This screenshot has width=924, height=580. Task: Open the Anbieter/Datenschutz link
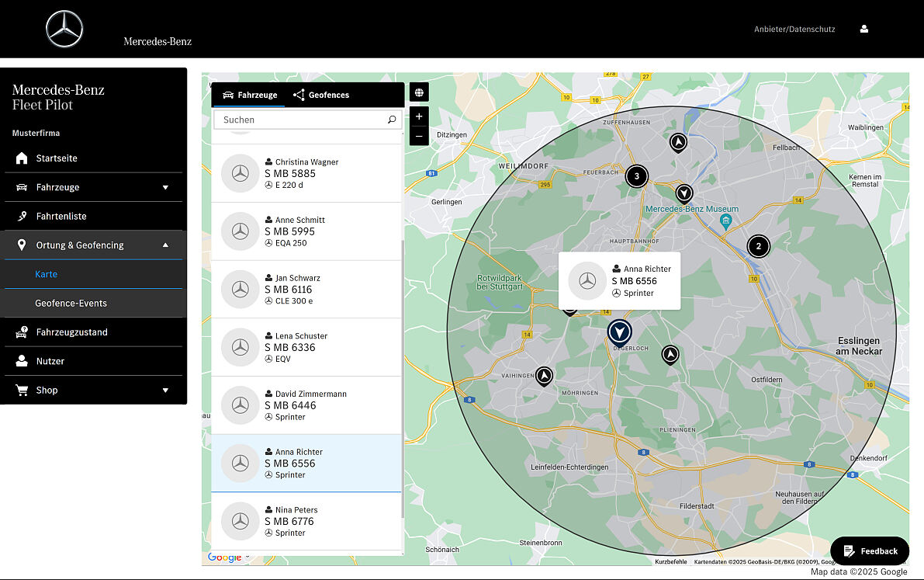[x=794, y=30]
